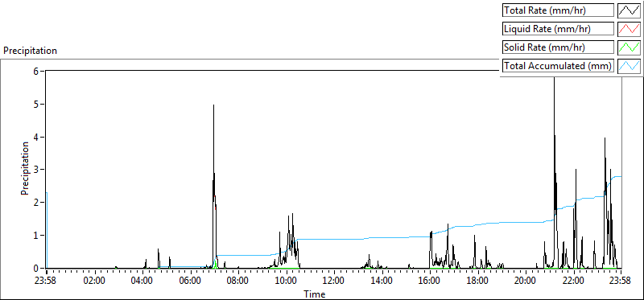Click the 23:58 end time axis label
Screen dimensions: 644x300
point(620,282)
